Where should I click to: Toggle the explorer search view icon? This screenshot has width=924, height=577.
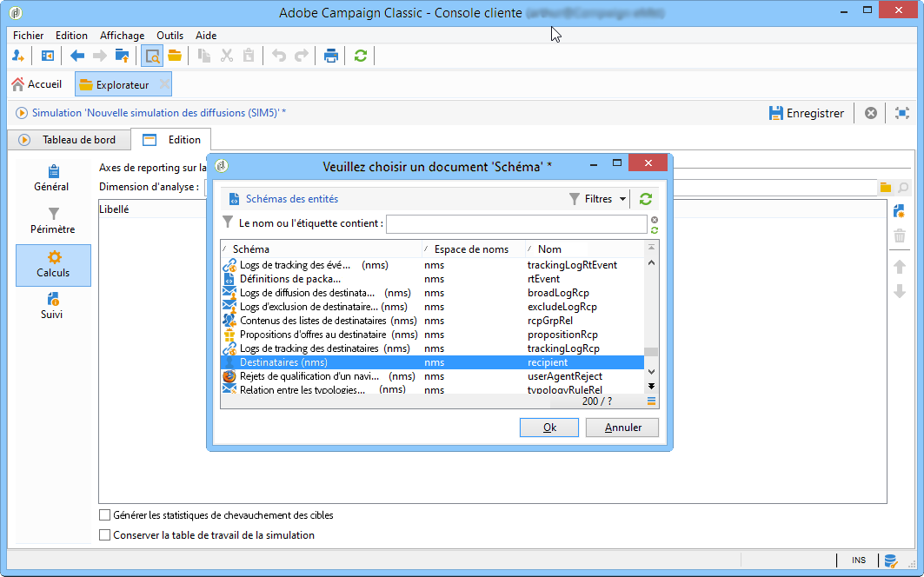152,56
